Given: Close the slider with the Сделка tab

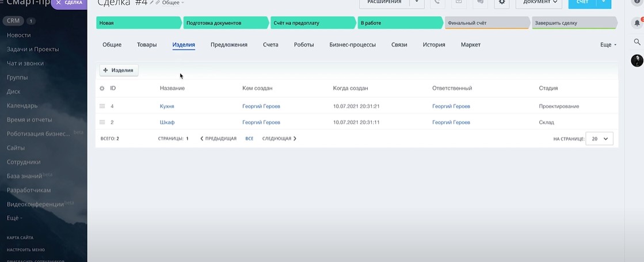Looking at the screenshot, I should [x=58, y=2].
